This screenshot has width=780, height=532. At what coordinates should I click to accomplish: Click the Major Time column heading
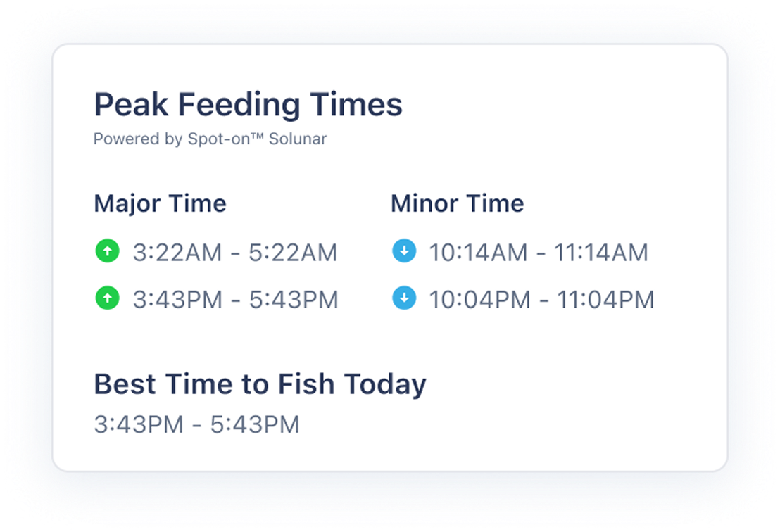click(161, 204)
